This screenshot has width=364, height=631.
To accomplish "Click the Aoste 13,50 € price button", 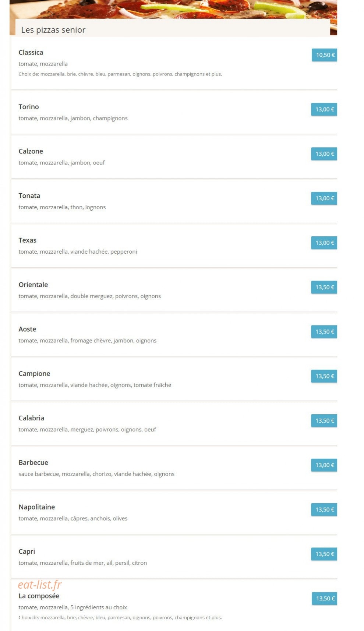I will click(x=324, y=332).
